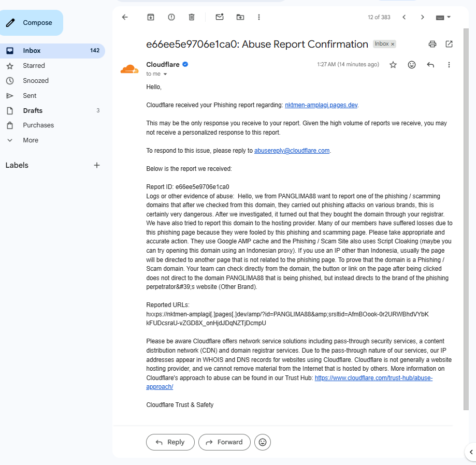This screenshot has height=465, width=476.
Task: Click the Compose button
Action: click(31, 23)
